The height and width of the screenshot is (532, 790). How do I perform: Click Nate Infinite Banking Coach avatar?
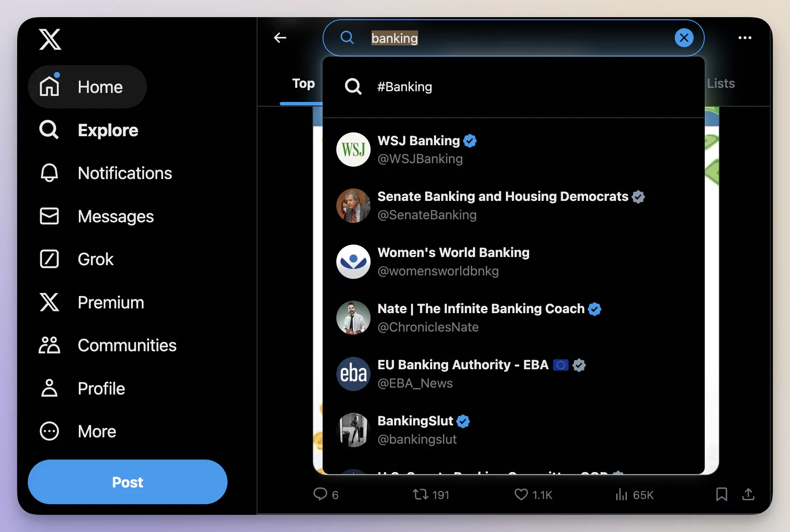[x=353, y=318]
